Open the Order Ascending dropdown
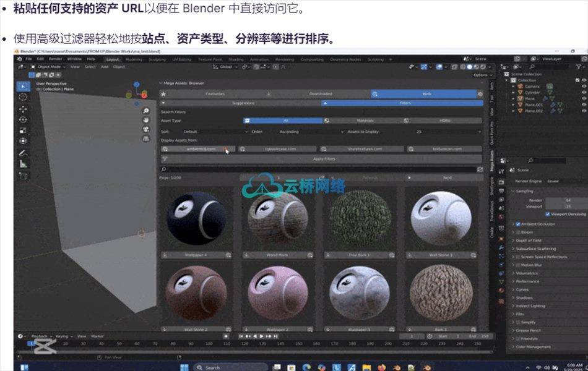The image size is (588, 371). coord(311,132)
